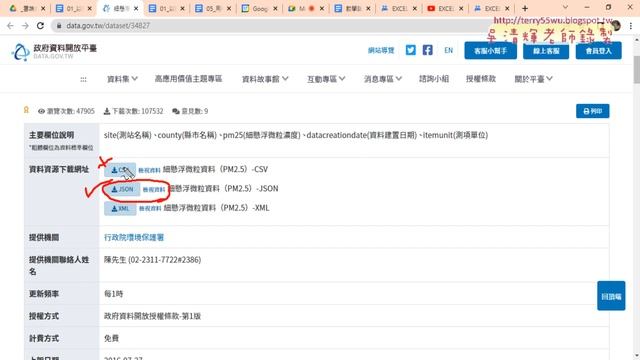Image resolution: width=640 pixels, height=360 pixels.
Task: Click the comments icon for 意見數
Action: click(x=176, y=111)
